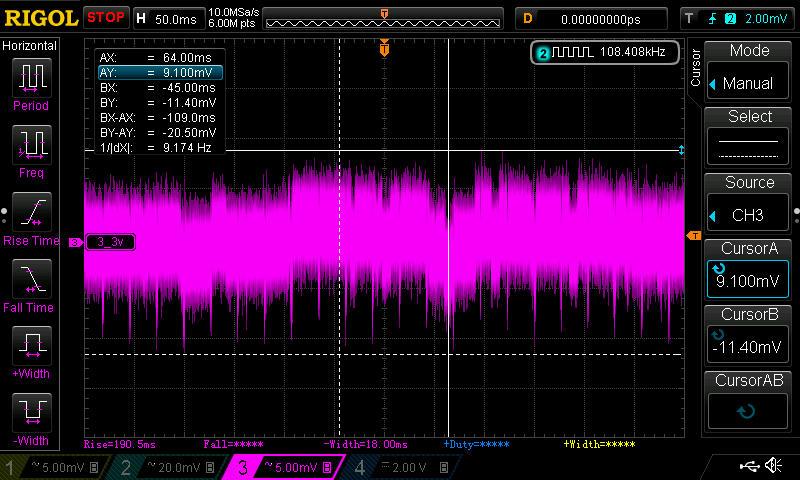
Task: Click the speaker sound icon
Action: [774, 466]
